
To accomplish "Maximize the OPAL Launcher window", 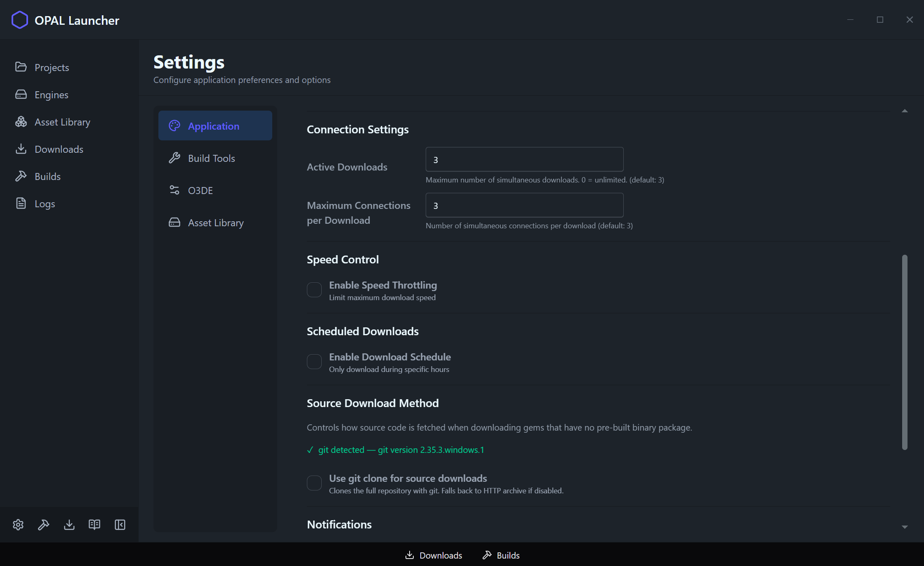I will coord(880,19).
